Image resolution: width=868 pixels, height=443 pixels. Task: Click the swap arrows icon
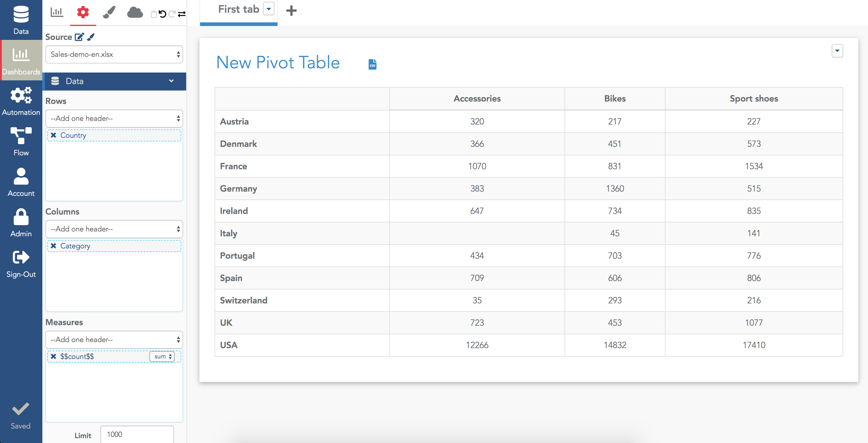182,14
